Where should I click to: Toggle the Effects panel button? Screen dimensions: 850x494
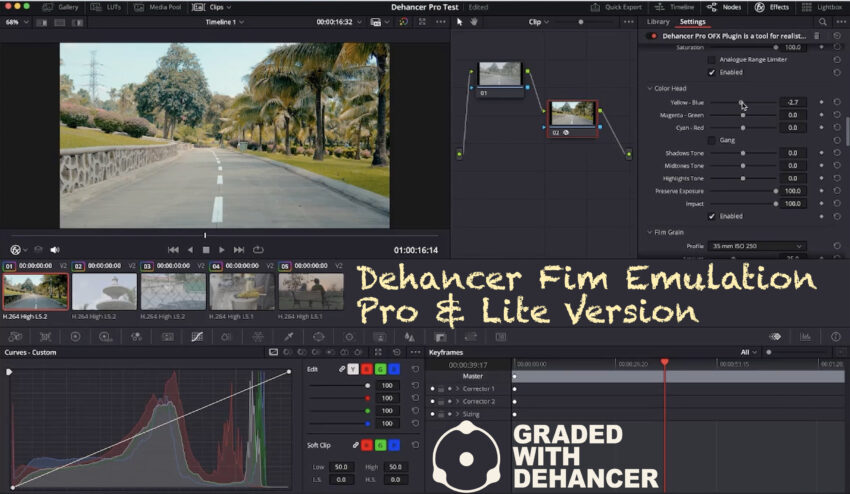point(772,7)
